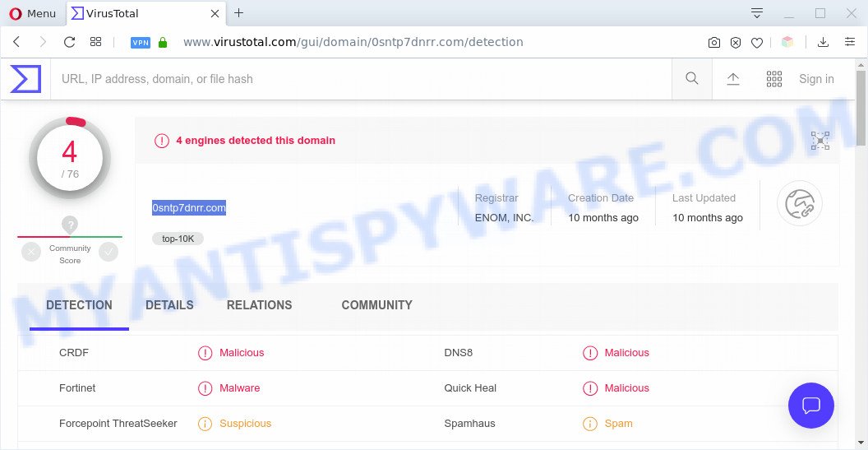Image resolution: width=868 pixels, height=450 pixels.
Task: Reload the current page
Action: 69,42
